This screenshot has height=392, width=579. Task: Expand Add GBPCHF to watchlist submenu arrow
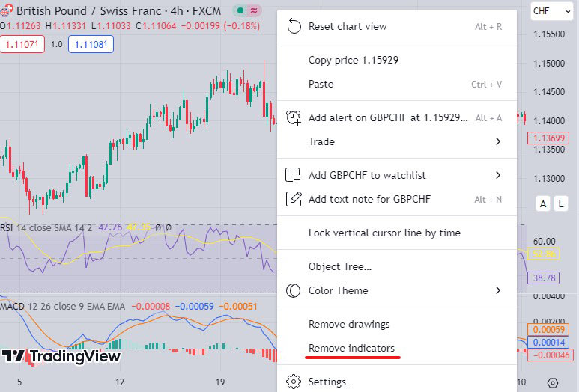pos(498,175)
